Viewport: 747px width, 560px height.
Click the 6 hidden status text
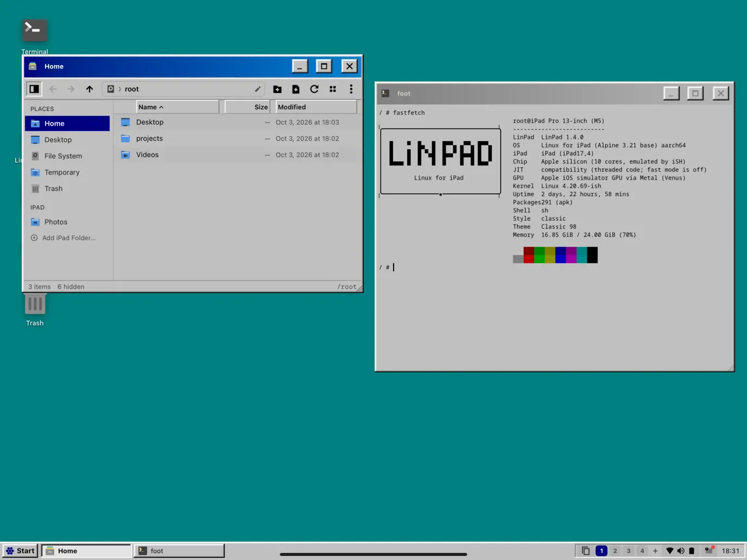[x=71, y=287]
